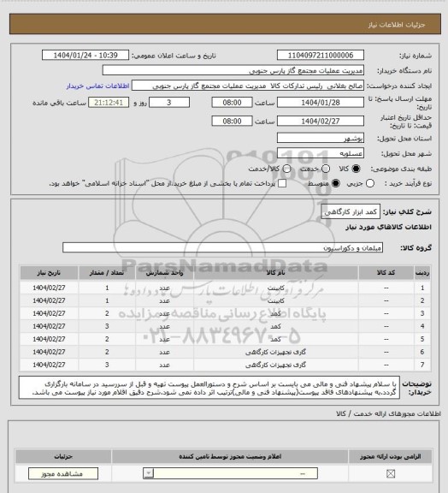Click گاری تجهیزات کارگاهی in row 6

click(x=275, y=352)
